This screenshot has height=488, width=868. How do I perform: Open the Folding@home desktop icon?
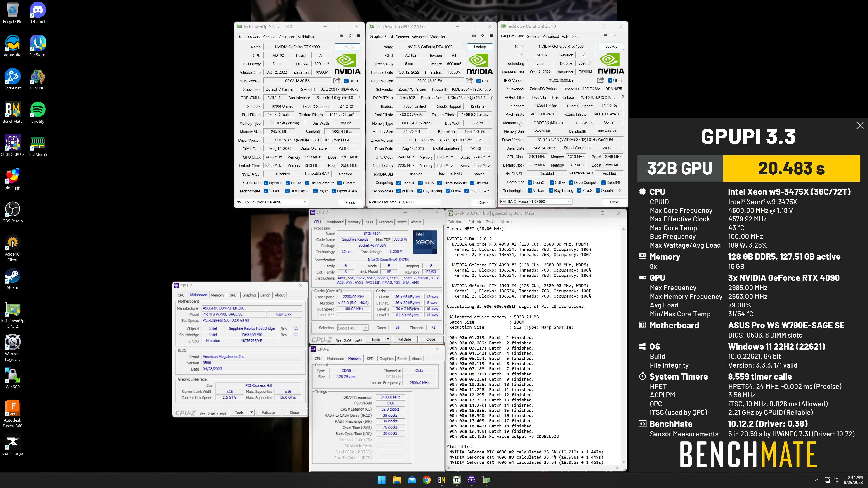(x=12, y=179)
